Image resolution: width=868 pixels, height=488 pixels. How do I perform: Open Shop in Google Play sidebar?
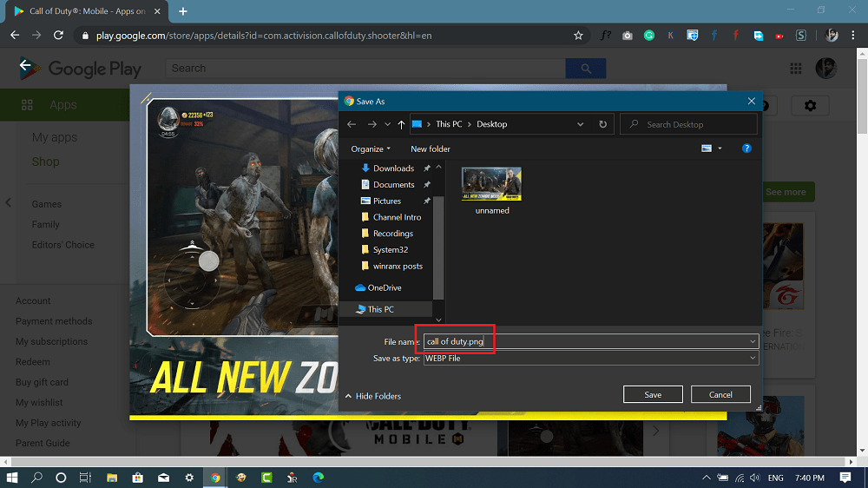click(x=45, y=162)
